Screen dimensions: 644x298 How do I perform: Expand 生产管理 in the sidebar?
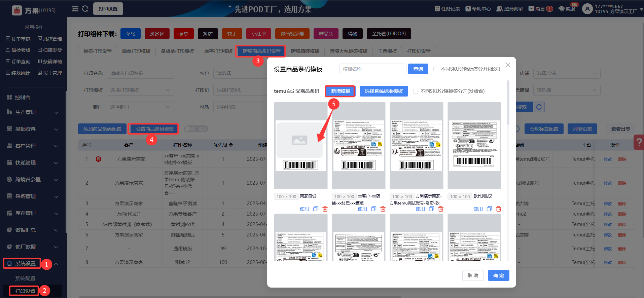(33, 112)
